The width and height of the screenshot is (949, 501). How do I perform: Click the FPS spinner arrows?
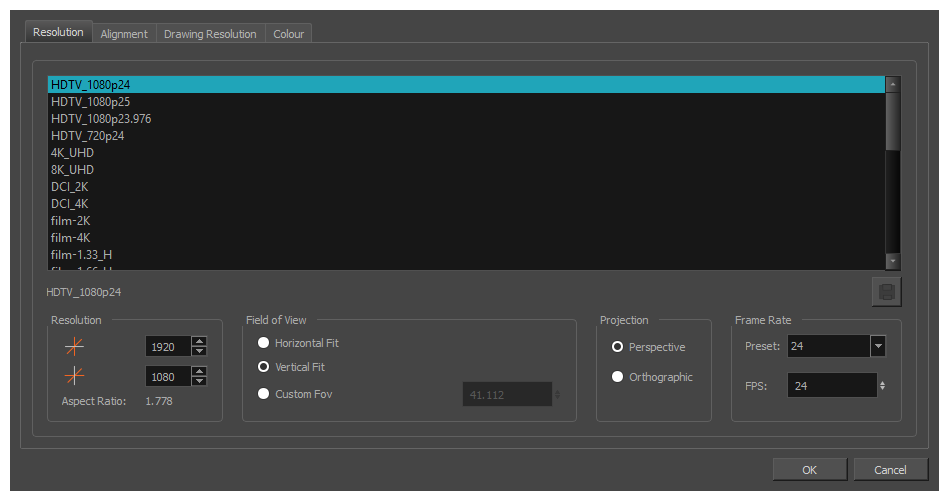[x=882, y=385]
